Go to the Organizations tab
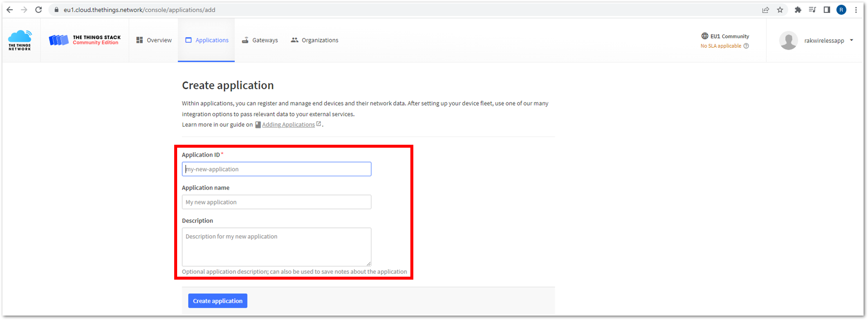This screenshot has width=868, height=320. [x=314, y=40]
